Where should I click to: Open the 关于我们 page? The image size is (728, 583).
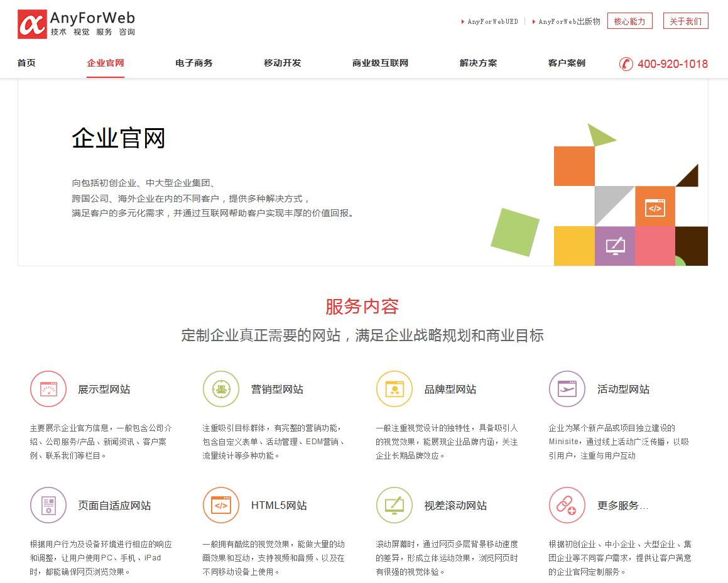[x=685, y=20]
